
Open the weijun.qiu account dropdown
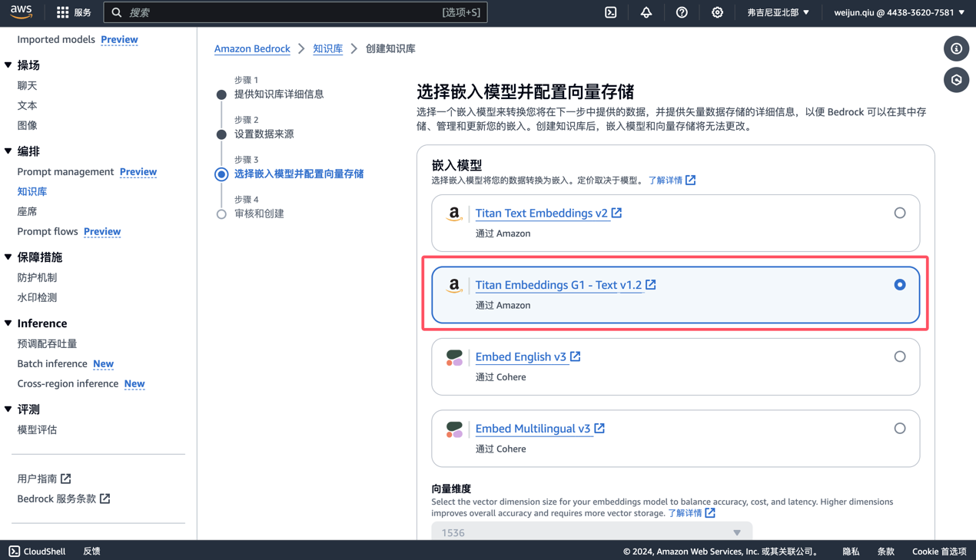(899, 12)
